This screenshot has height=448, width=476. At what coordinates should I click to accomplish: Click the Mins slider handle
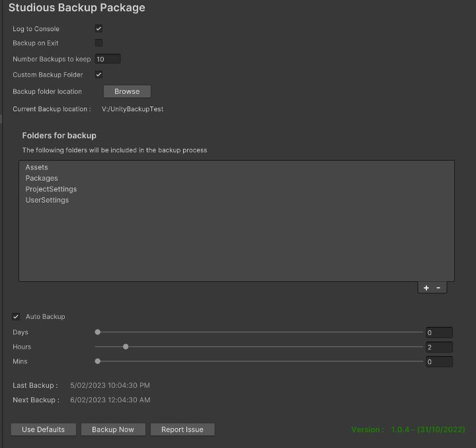click(97, 361)
